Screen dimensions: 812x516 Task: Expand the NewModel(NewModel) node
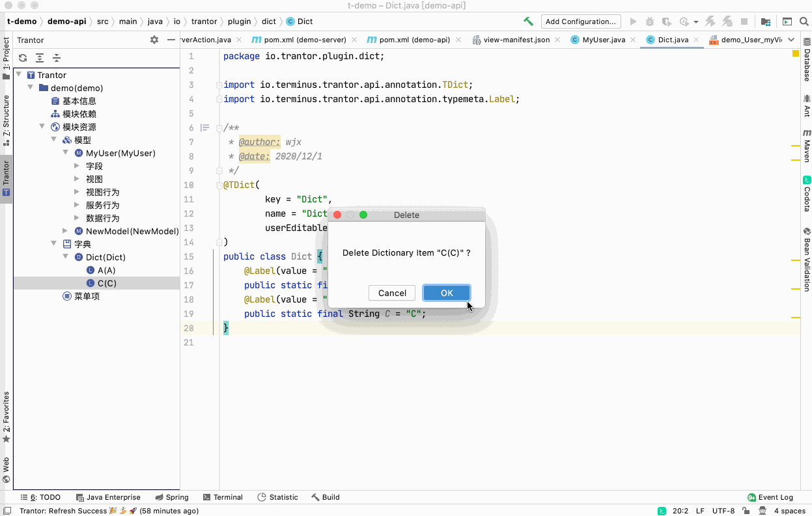[65, 231]
